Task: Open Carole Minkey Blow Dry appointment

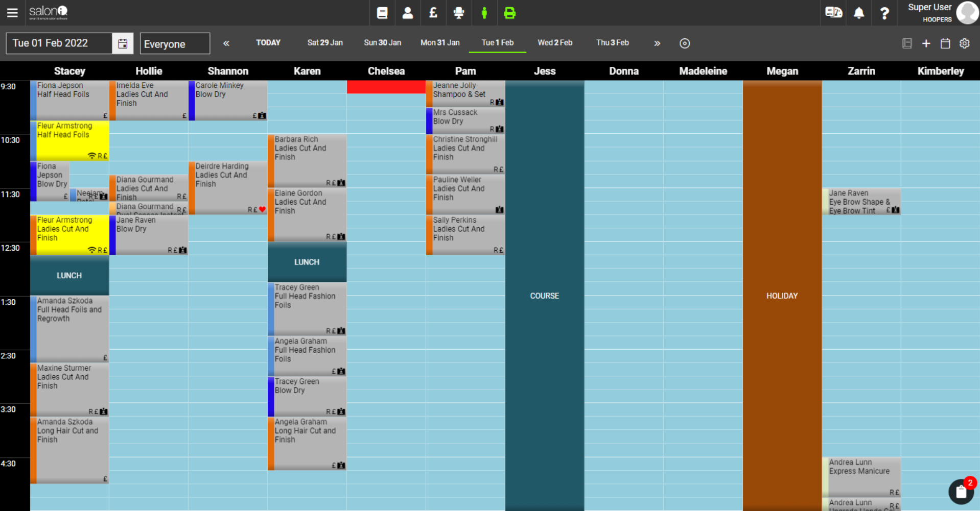Action: (x=228, y=100)
